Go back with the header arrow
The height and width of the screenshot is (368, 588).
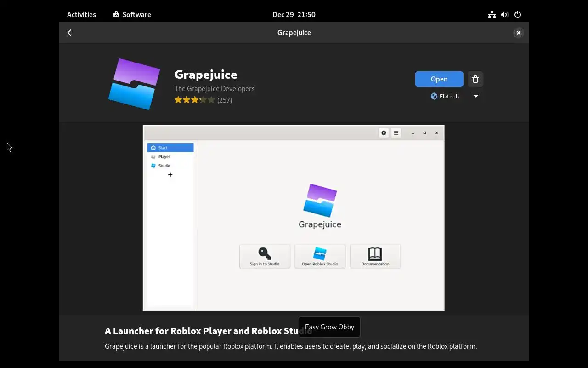[69, 33]
